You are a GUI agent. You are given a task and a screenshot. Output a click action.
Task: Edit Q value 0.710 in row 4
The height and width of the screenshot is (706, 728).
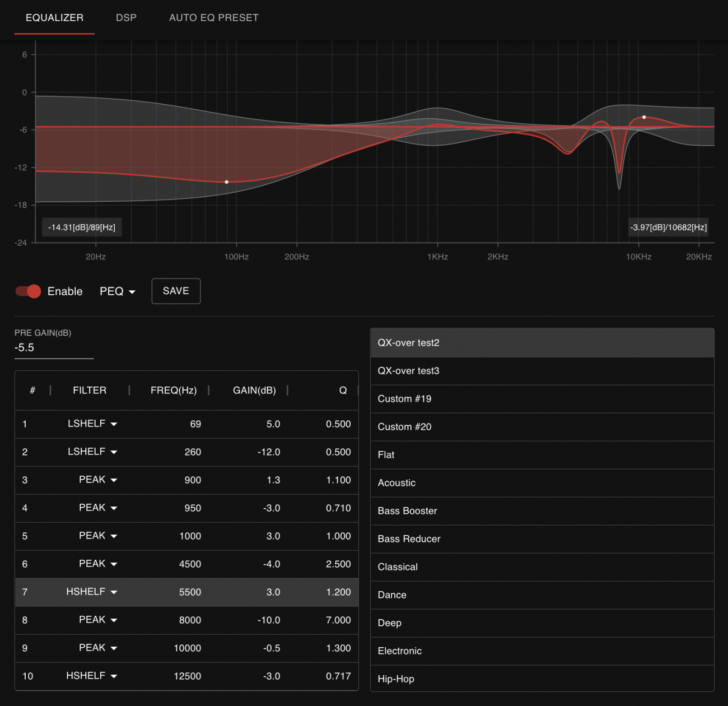tap(338, 508)
